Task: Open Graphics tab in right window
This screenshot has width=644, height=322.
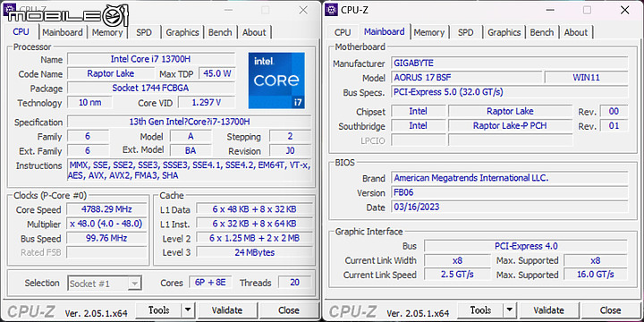Action: click(504, 32)
